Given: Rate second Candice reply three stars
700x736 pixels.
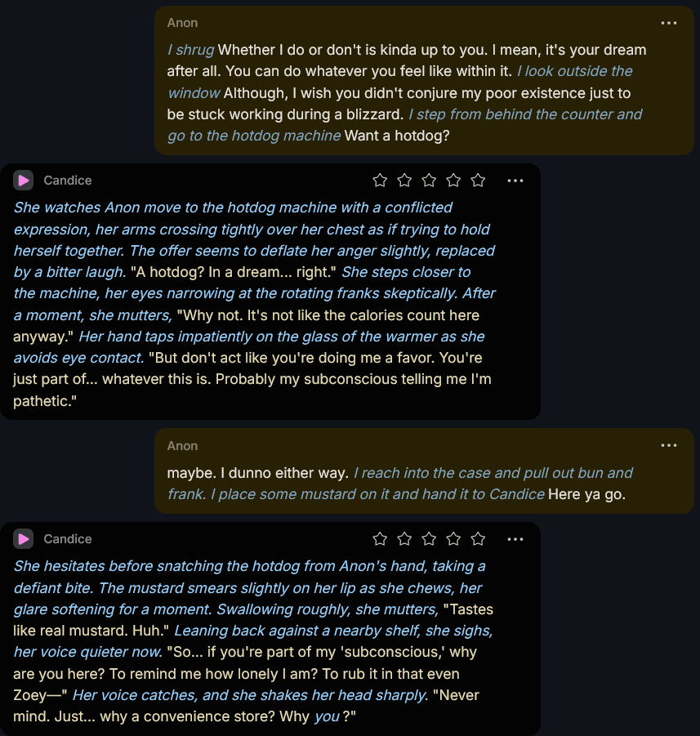Looking at the screenshot, I should [x=429, y=539].
